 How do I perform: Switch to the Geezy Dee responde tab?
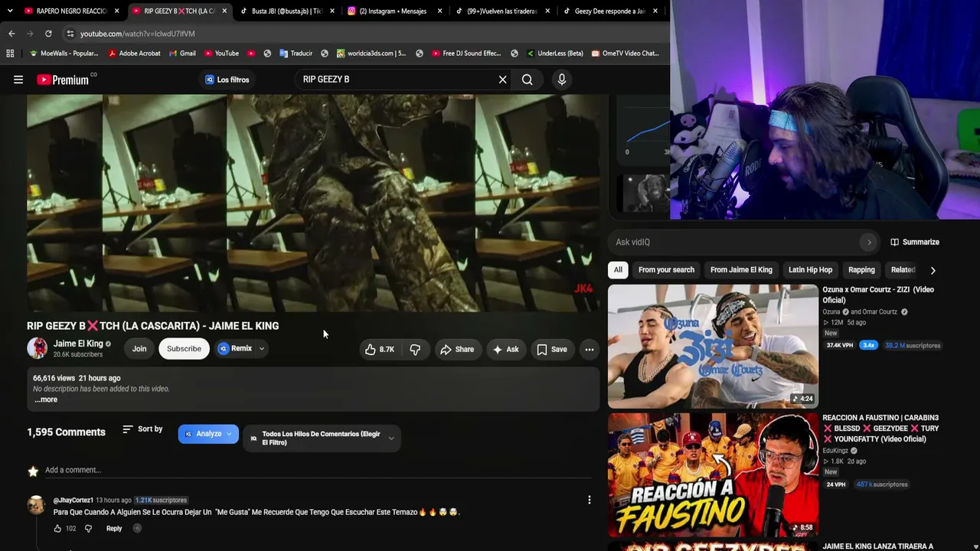point(610,11)
